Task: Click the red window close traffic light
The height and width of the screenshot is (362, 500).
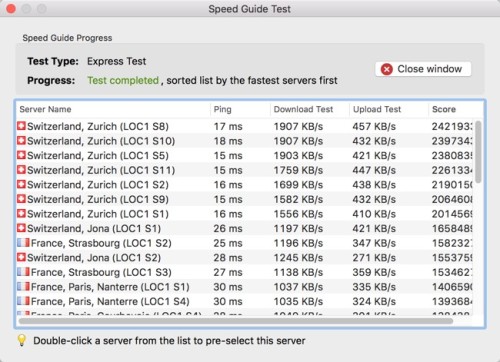Action: (x=11, y=9)
